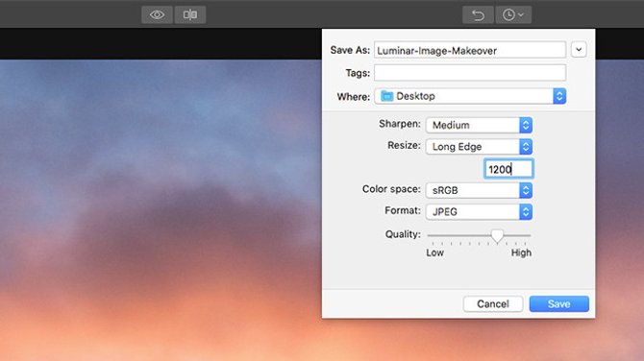
Task: Enable the before/after compare view icon
Action: click(x=190, y=15)
